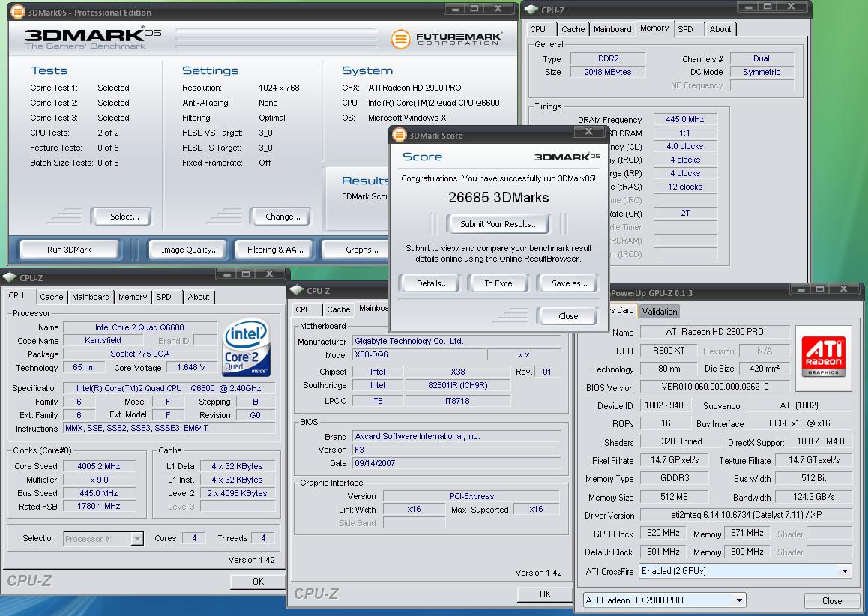Screen dimensions: 868x616
Task: Click the Channels # Dual value
Action: click(x=762, y=58)
